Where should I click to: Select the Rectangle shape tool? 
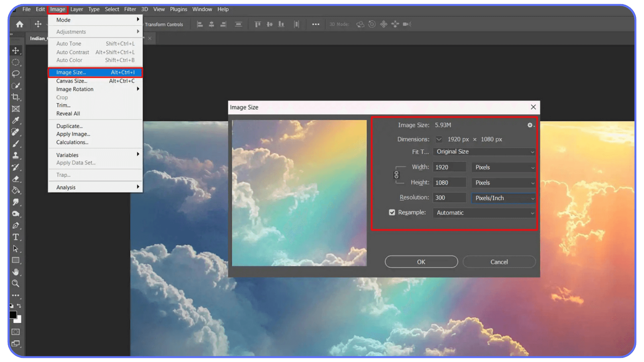[x=15, y=260]
